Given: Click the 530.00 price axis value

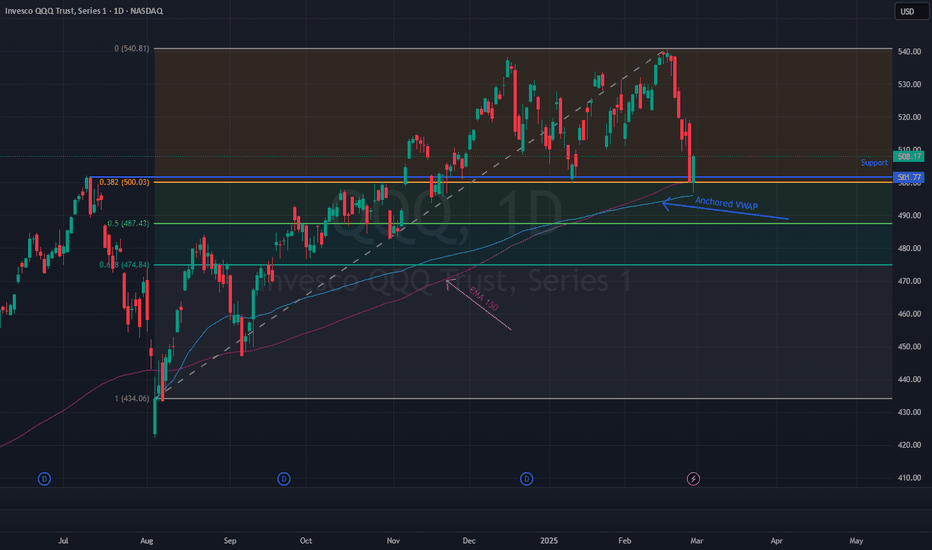Looking at the screenshot, I should pyautogui.click(x=909, y=84).
